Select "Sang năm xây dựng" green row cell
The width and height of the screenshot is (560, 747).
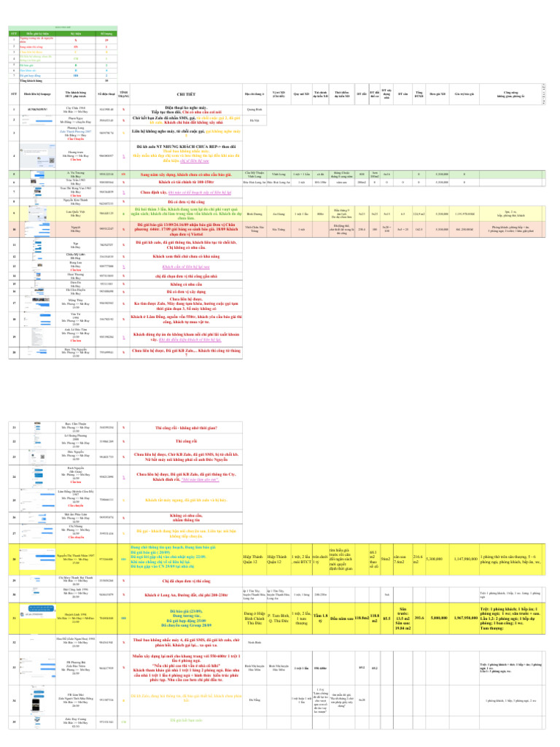[186, 174]
